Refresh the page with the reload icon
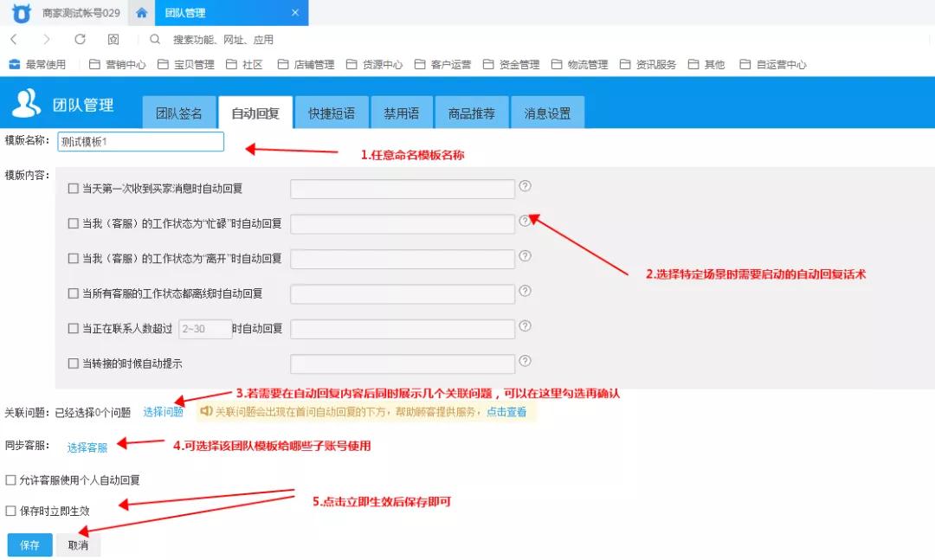935x560 pixels. click(80, 39)
